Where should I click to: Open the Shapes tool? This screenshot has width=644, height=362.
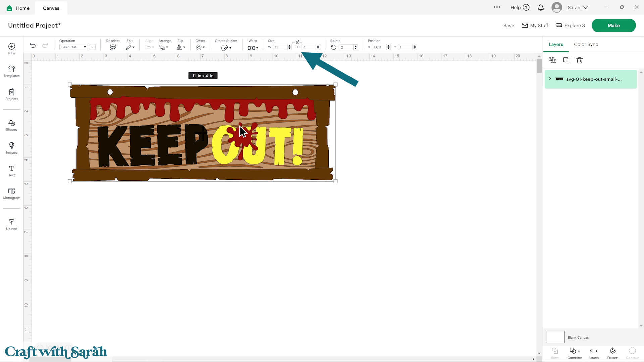[11, 125]
